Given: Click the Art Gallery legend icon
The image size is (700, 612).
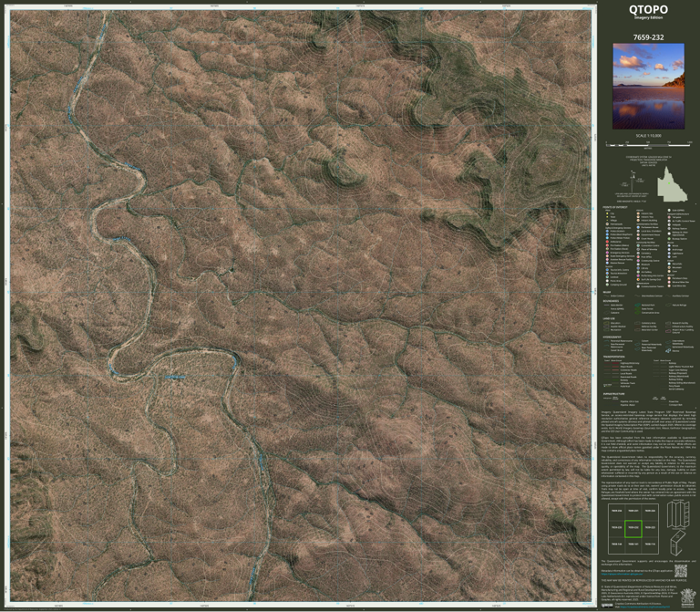Looking at the screenshot, I should point(638,272).
